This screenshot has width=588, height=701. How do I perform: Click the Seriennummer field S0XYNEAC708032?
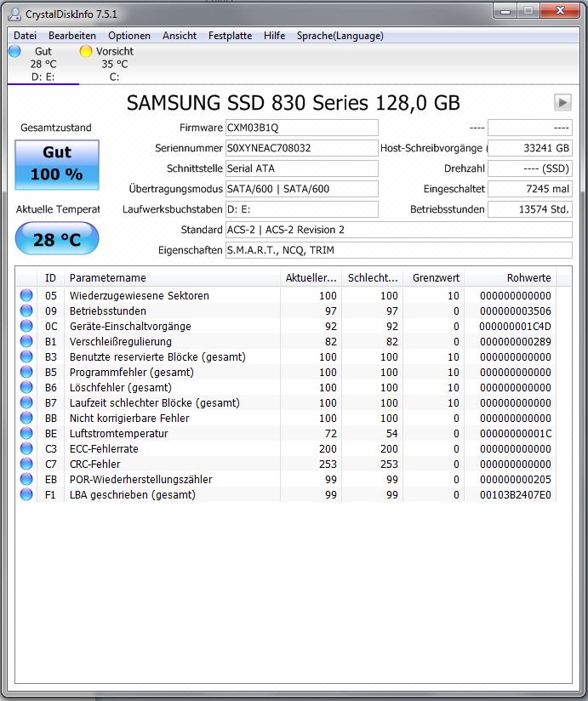(x=302, y=148)
